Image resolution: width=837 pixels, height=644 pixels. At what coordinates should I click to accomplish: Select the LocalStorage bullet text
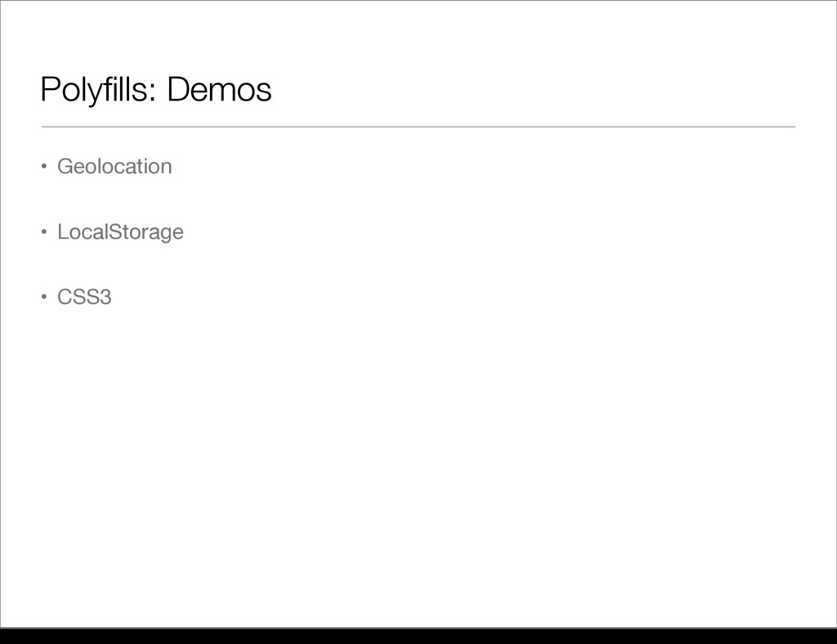(120, 233)
